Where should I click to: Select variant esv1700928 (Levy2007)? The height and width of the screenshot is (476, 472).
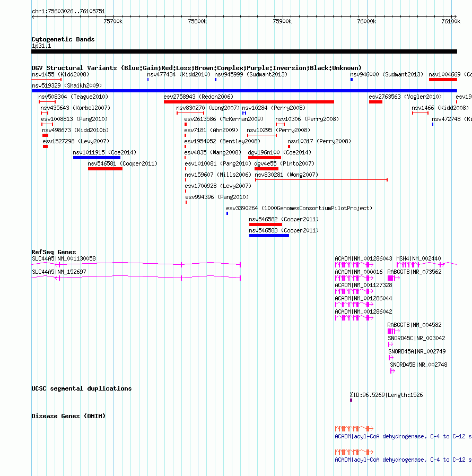coord(218,186)
